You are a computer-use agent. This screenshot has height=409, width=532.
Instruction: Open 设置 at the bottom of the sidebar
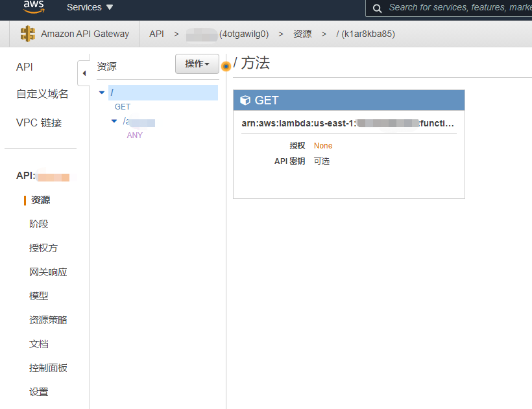pyautogui.click(x=40, y=391)
